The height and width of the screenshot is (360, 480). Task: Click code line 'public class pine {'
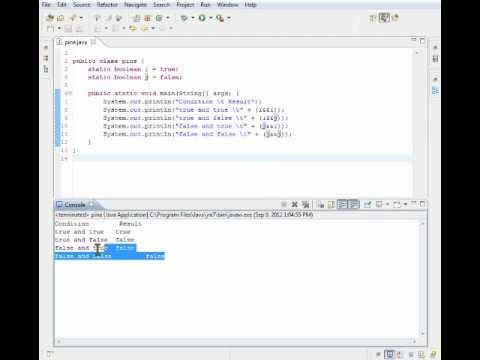pos(108,61)
